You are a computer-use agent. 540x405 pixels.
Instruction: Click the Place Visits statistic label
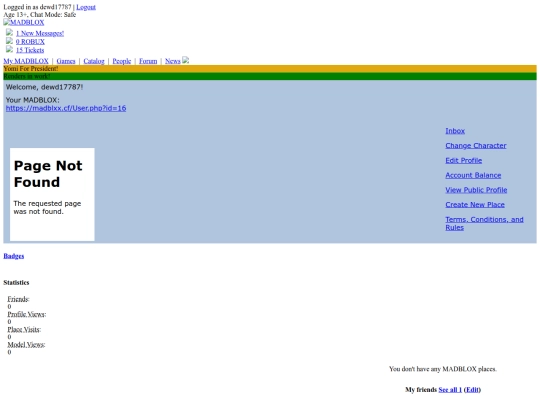[24, 329]
